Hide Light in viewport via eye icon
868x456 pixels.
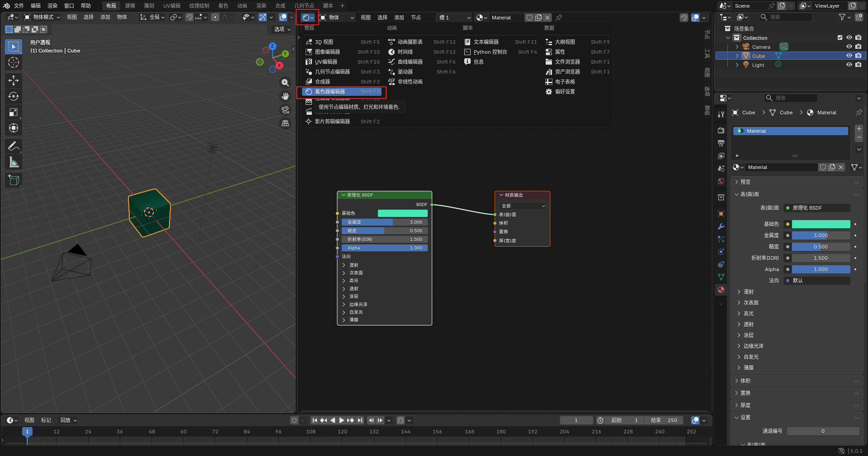(x=849, y=65)
